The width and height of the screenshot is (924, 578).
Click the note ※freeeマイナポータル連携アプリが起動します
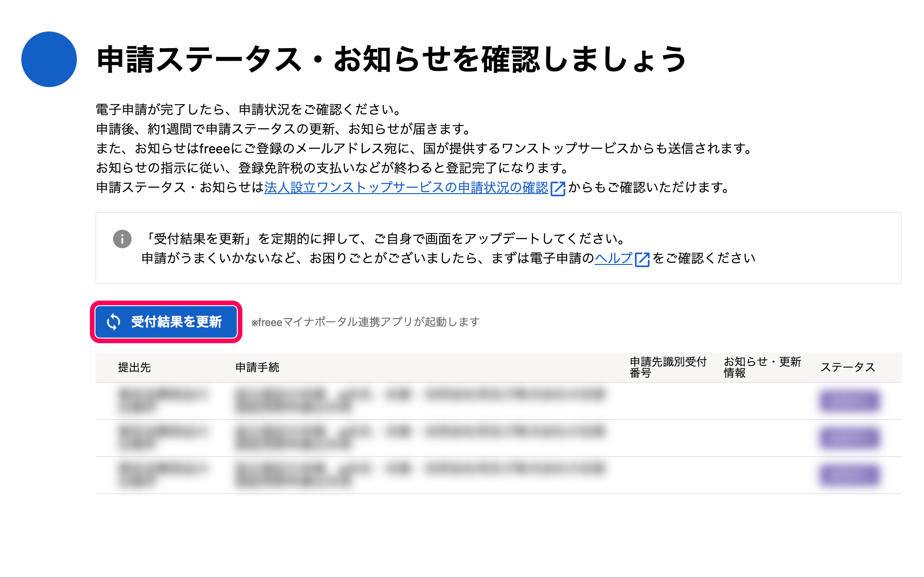click(x=366, y=322)
